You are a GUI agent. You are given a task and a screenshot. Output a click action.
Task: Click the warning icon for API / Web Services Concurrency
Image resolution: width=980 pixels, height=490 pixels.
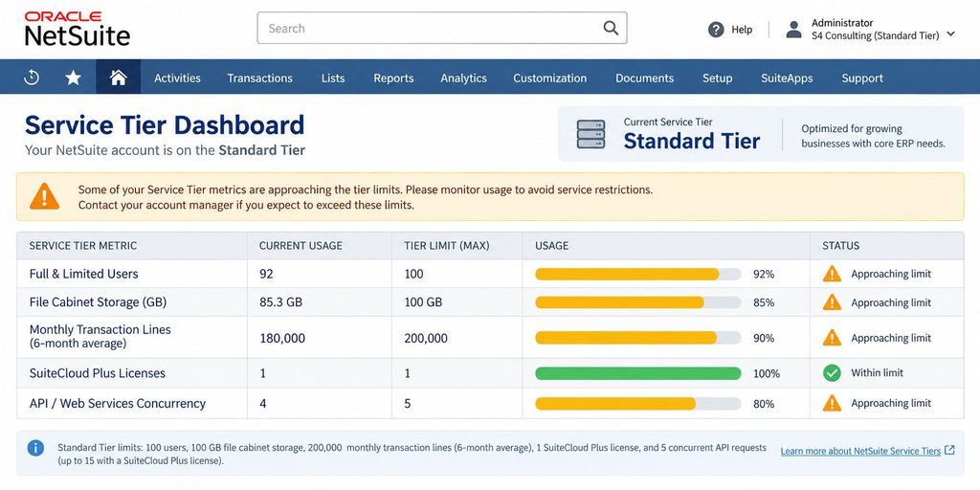pos(832,403)
